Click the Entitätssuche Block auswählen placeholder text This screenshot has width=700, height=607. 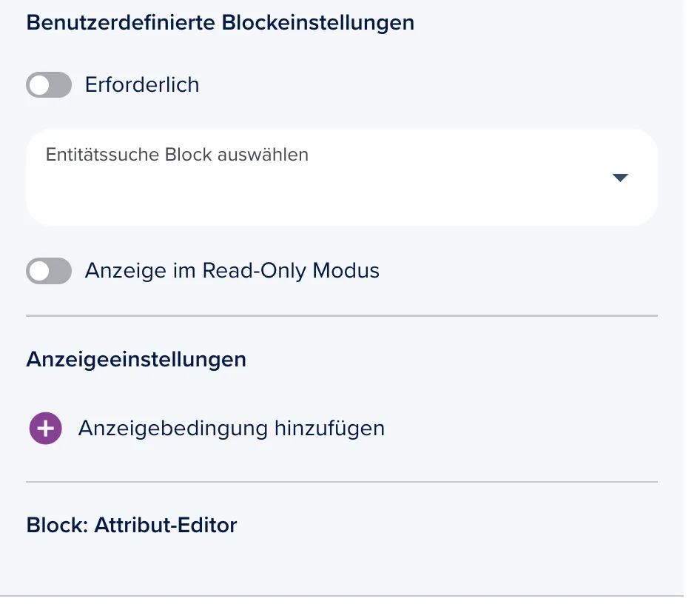pos(178,155)
